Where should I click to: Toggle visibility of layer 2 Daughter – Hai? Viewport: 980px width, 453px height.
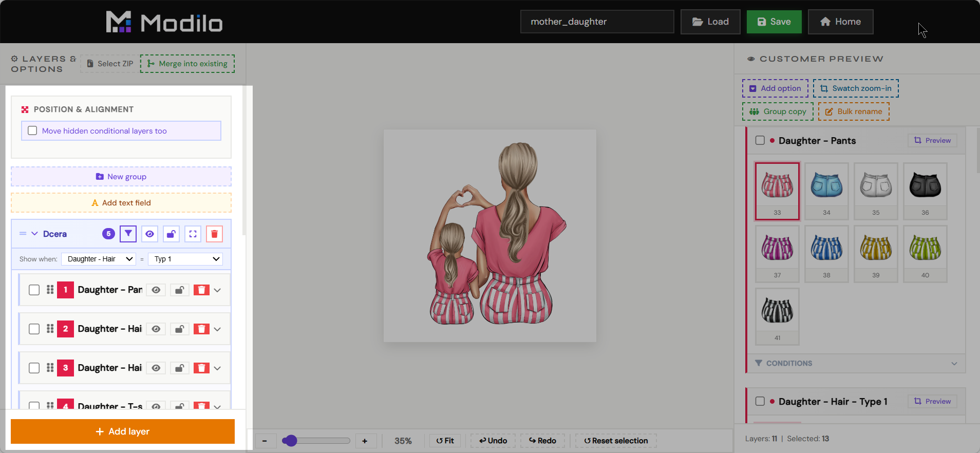click(156, 329)
